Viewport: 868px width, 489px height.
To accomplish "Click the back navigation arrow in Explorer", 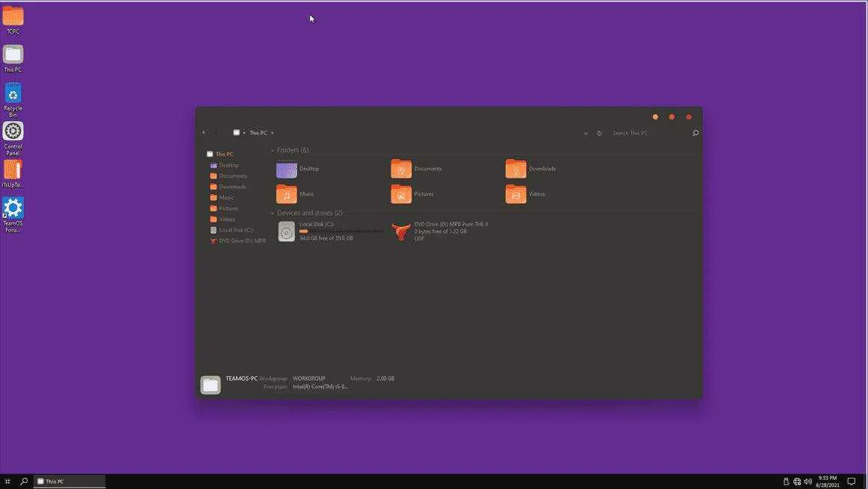I will click(x=204, y=133).
